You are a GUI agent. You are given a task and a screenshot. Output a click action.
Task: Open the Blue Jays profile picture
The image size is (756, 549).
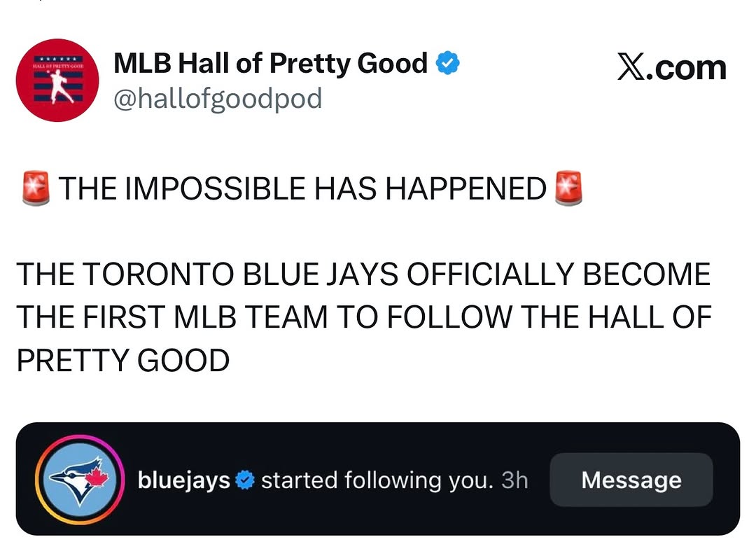80,480
